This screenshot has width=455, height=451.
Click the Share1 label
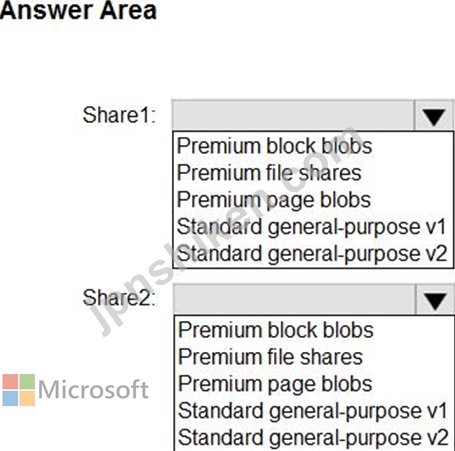[119, 115]
